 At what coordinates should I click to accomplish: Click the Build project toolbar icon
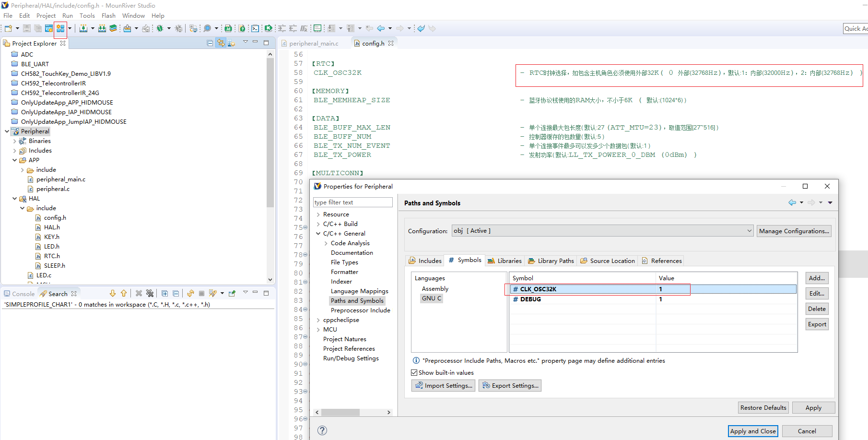pos(83,28)
